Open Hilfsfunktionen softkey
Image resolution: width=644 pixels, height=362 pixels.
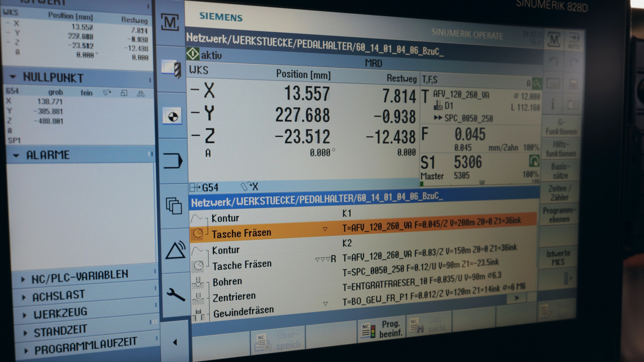click(x=560, y=149)
